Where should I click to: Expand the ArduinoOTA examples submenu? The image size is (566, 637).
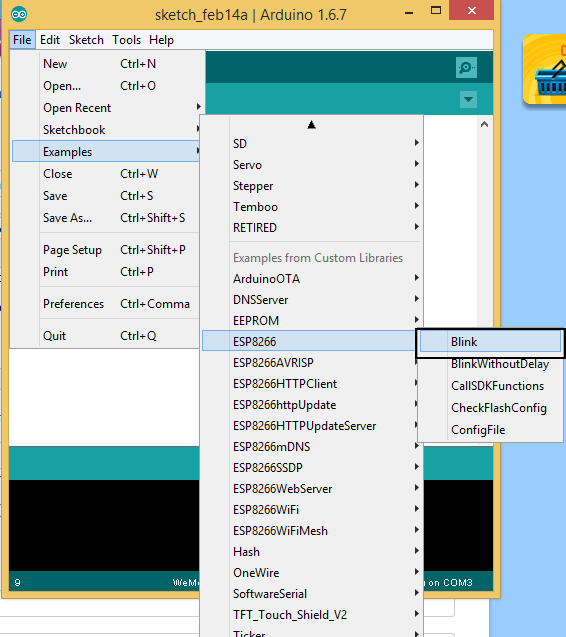coord(312,279)
